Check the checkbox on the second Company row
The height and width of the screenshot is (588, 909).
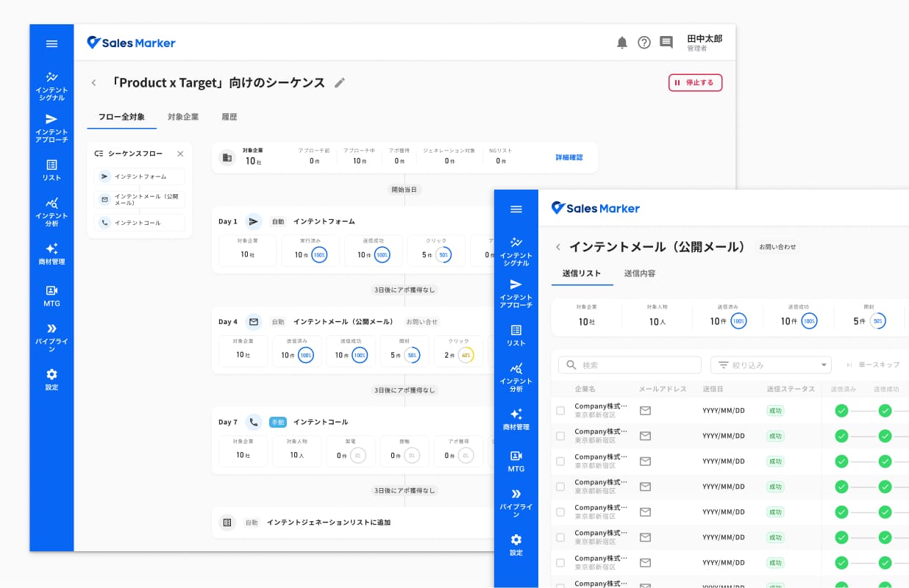[x=560, y=436]
